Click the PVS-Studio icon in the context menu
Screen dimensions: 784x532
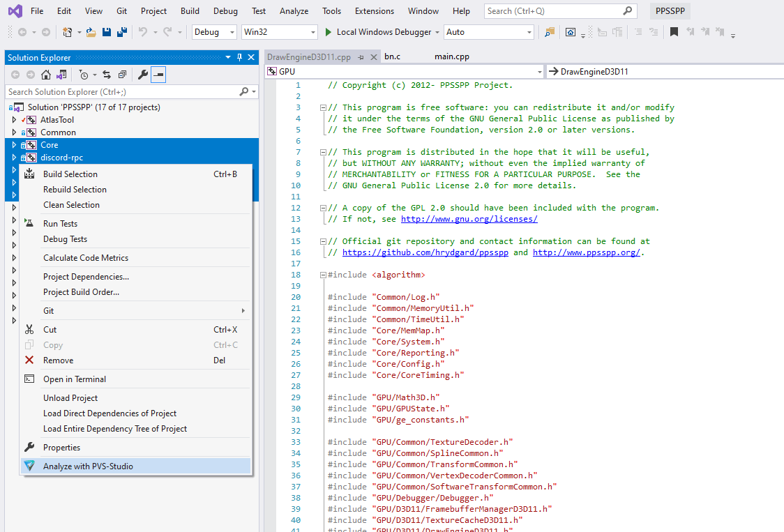click(x=29, y=466)
